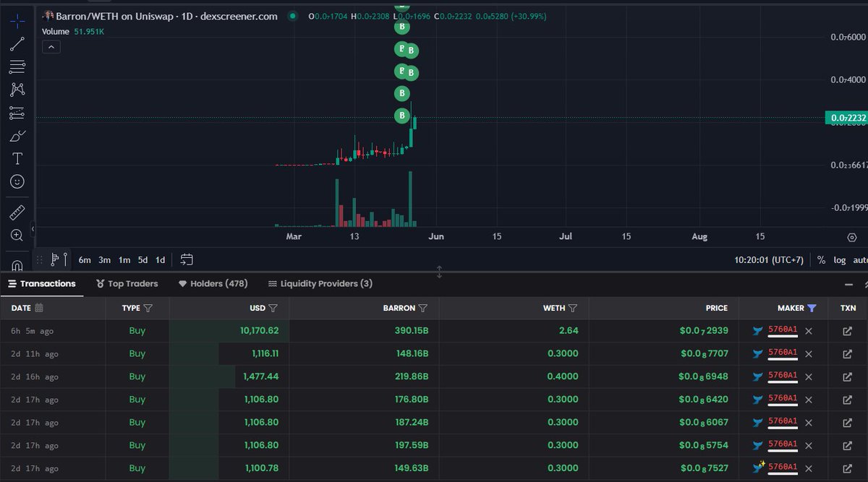The width and height of the screenshot is (868, 482).
Task: Set chart range to 1m
Action: click(124, 260)
